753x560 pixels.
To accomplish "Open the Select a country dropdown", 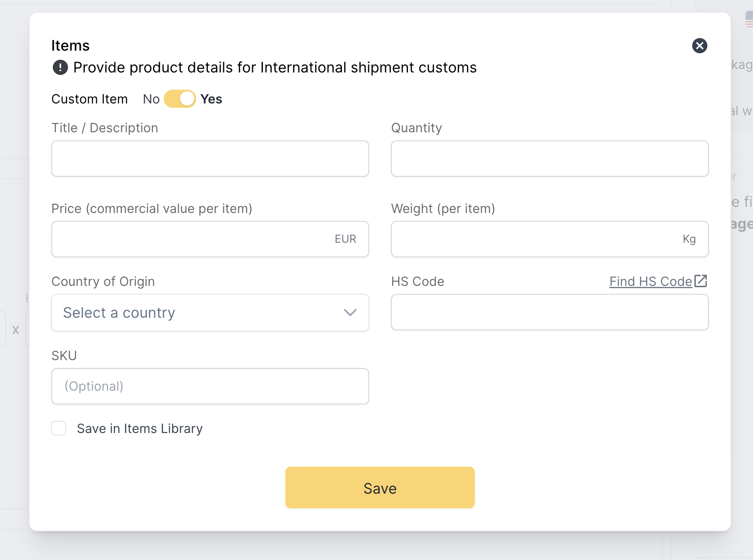I will pyautogui.click(x=210, y=313).
